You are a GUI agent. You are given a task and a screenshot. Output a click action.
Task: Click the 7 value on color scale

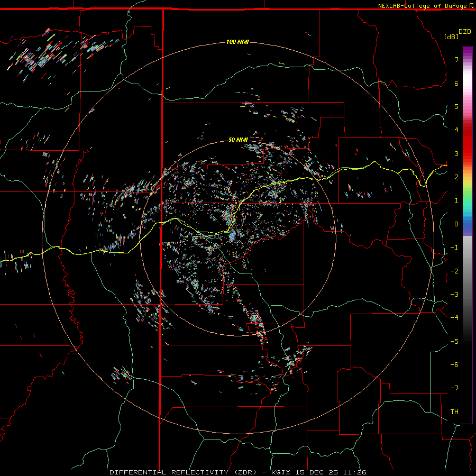pyautogui.click(x=456, y=59)
